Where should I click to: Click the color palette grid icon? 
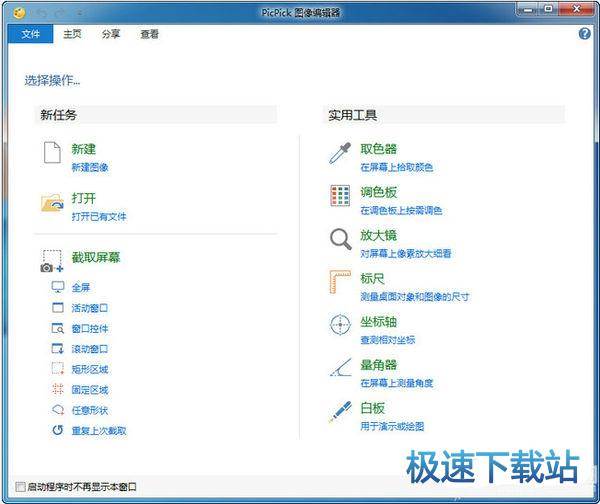click(340, 196)
